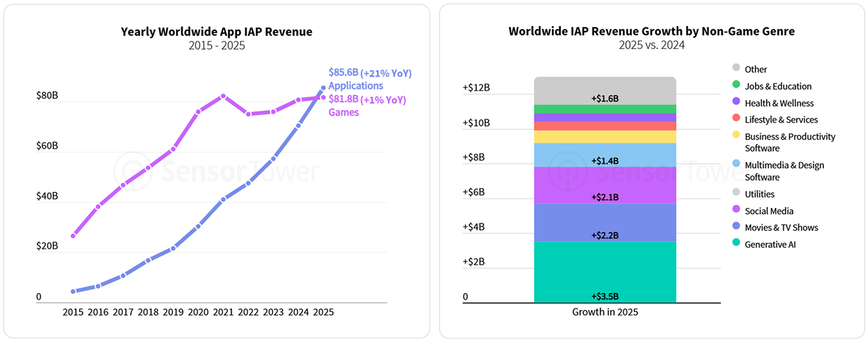Select the Games line 2021 peak point
Screen dimensions: 868x342
pos(223,96)
